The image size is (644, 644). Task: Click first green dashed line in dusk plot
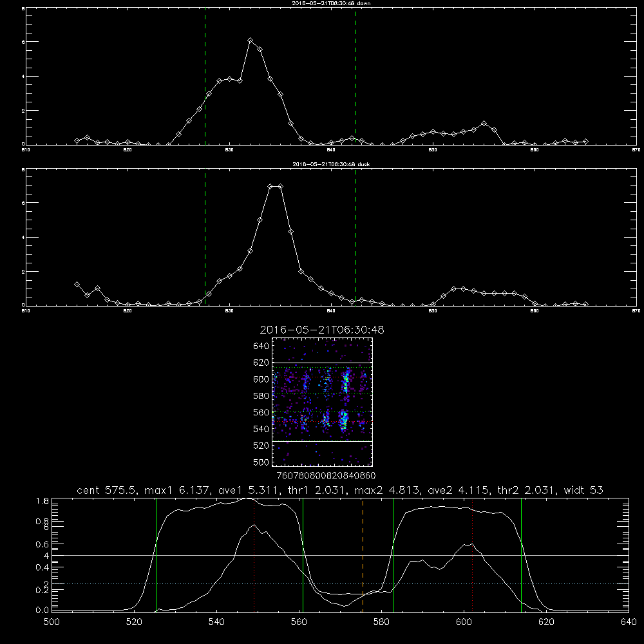click(x=205, y=238)
